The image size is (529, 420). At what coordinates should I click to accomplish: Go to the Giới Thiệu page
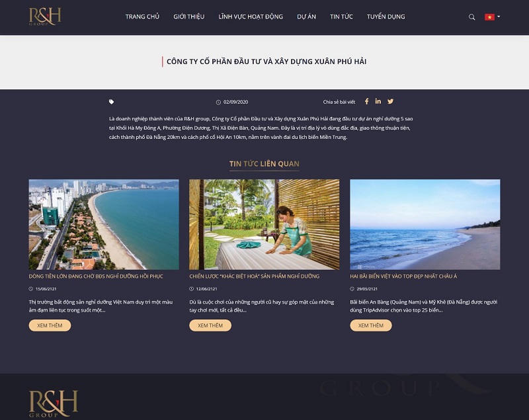[188, 17]
